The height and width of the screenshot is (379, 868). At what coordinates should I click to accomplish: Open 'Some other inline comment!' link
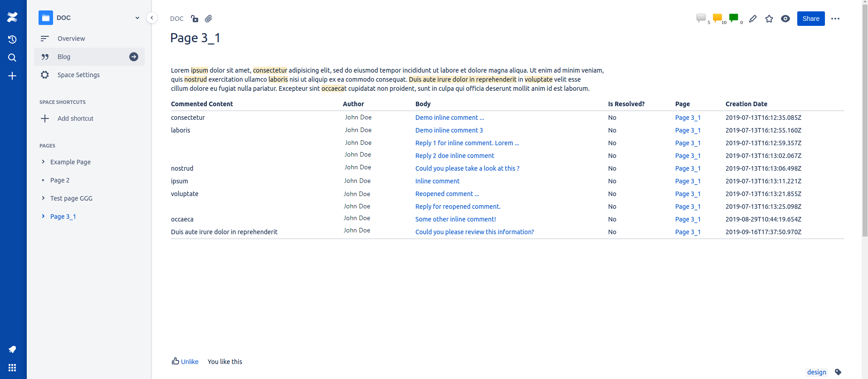click(455, 219)
